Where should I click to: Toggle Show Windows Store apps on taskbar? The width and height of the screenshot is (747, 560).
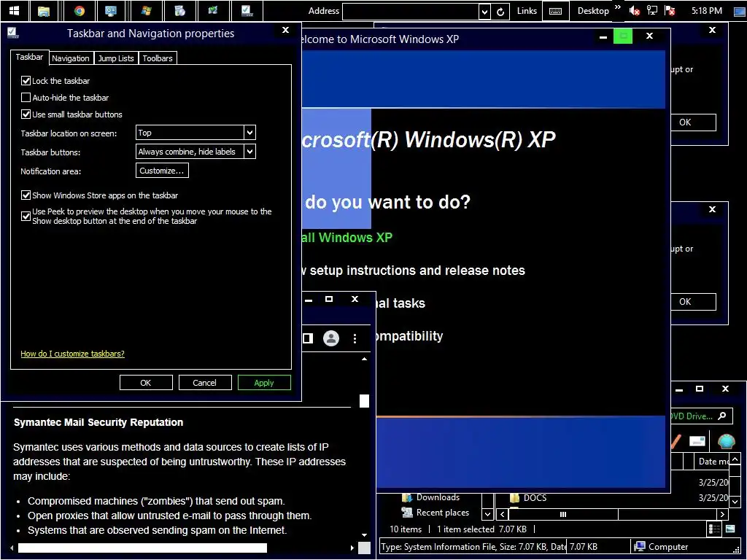[x=26, y=195]
